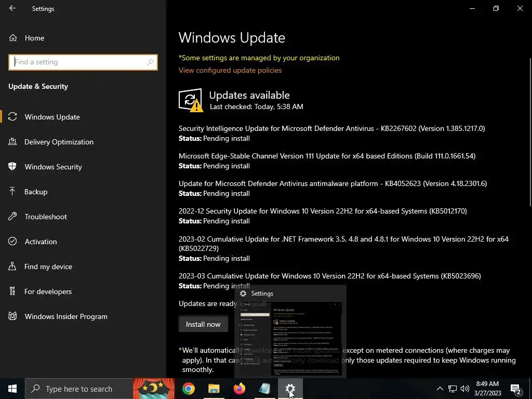Click the moon and stars search highlight icon
Viewport: 532px width, 399px height.
(x=154, y=389)
